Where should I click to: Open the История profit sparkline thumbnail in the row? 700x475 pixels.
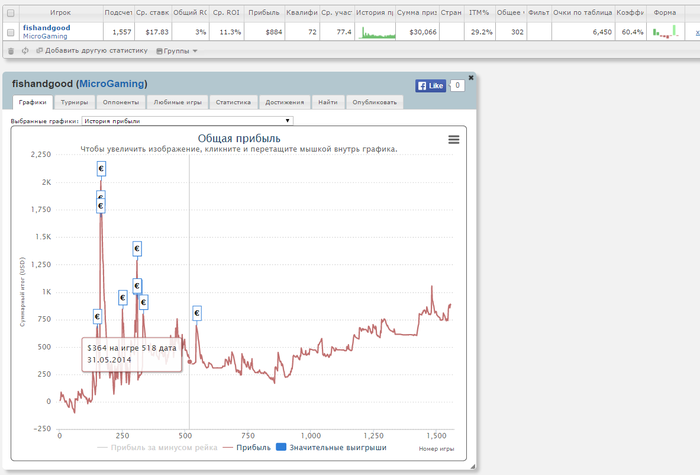coord(379,32)
